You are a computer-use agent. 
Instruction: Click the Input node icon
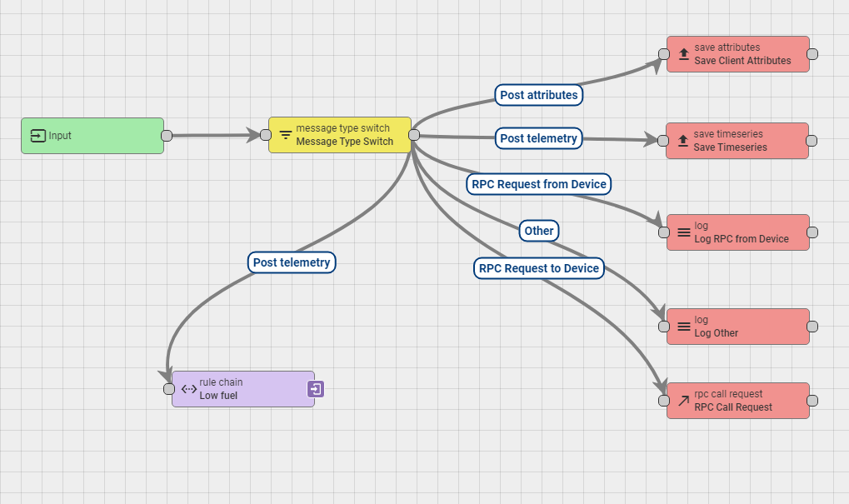pos(37,136)
